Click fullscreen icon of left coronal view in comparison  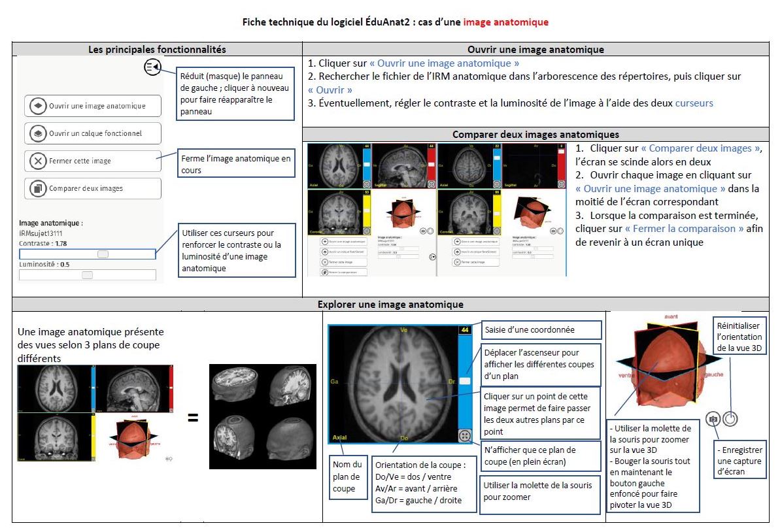point(367,230)
